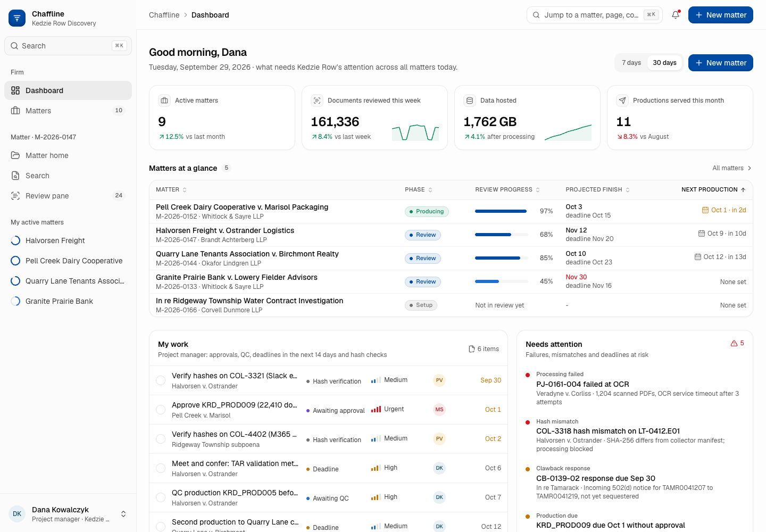Sort the table by the MATTER column
This screenshot has height=532, width=766.
tap(171, 190)
